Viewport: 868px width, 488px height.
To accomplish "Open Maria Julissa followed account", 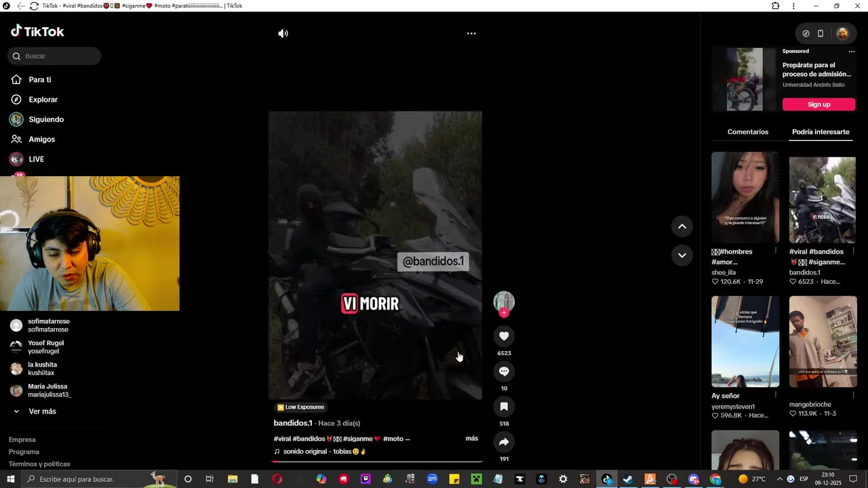I will click(x=50, y=390).
